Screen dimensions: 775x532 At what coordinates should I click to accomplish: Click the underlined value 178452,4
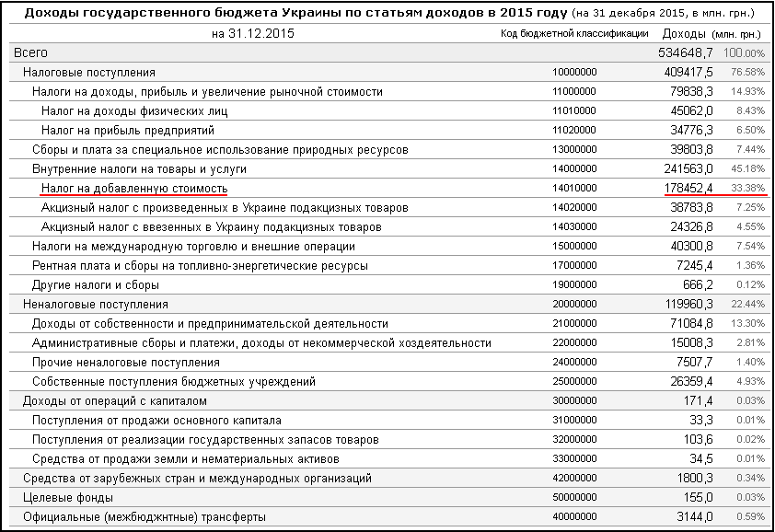[x=687, y=189]
